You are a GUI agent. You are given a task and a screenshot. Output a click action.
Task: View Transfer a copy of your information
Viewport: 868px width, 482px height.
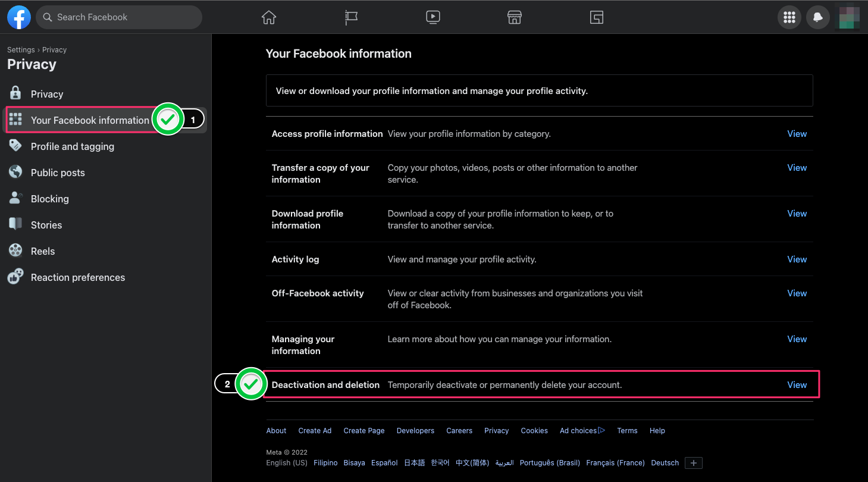click(797, 168)
